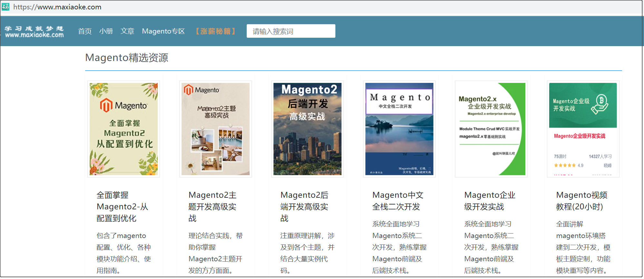Open the 首页 menu item

85,31
